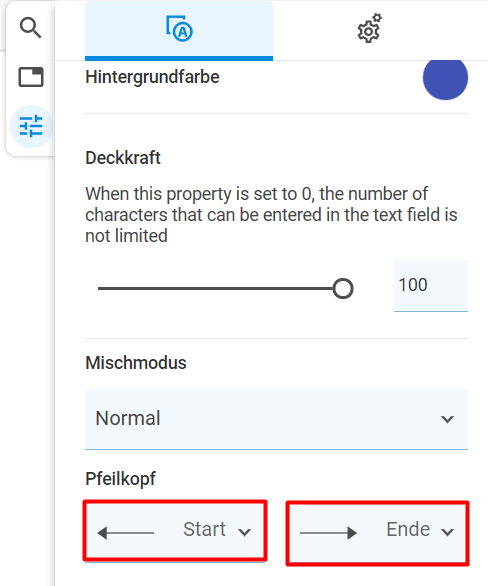Focus the opacity value field showing 100
Viewport: 488px width, 586px height.
point(430,286)
